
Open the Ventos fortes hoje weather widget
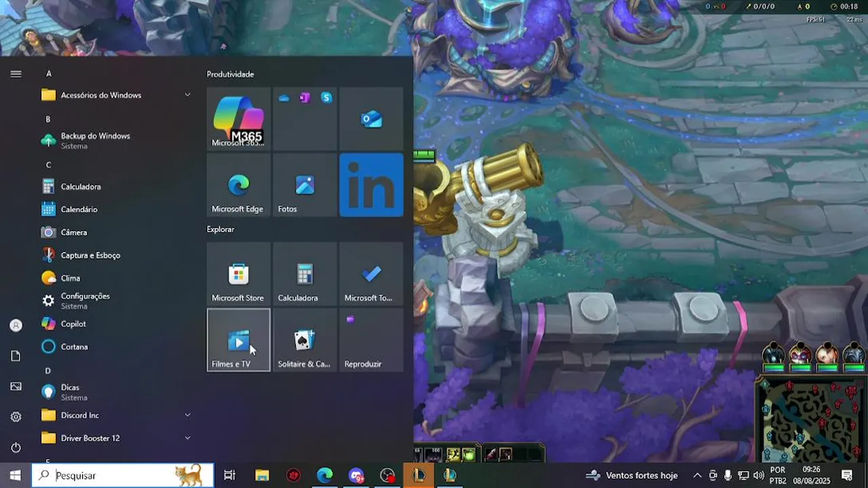point(631,475)
